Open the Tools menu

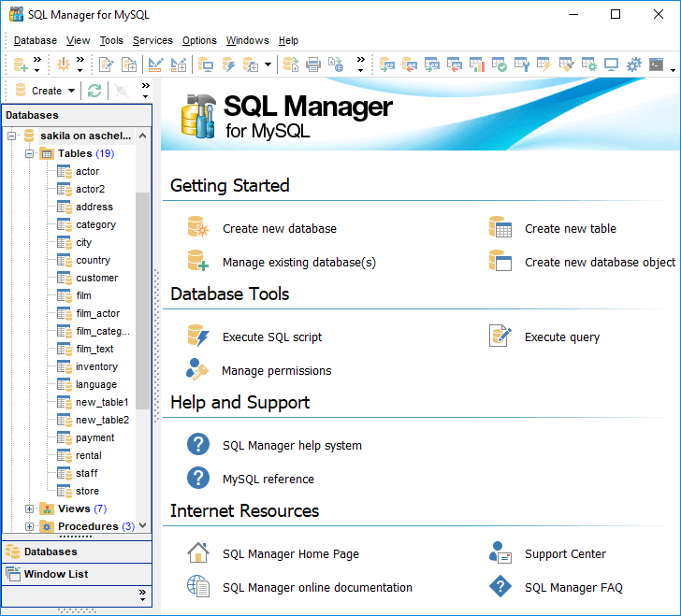[111, 40]
